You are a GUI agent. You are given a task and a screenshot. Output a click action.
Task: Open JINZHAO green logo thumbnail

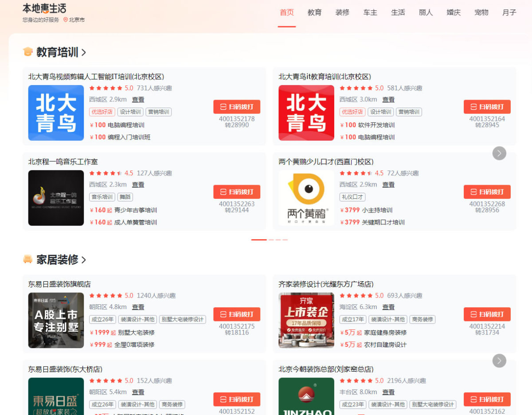(x=306, y=396)
